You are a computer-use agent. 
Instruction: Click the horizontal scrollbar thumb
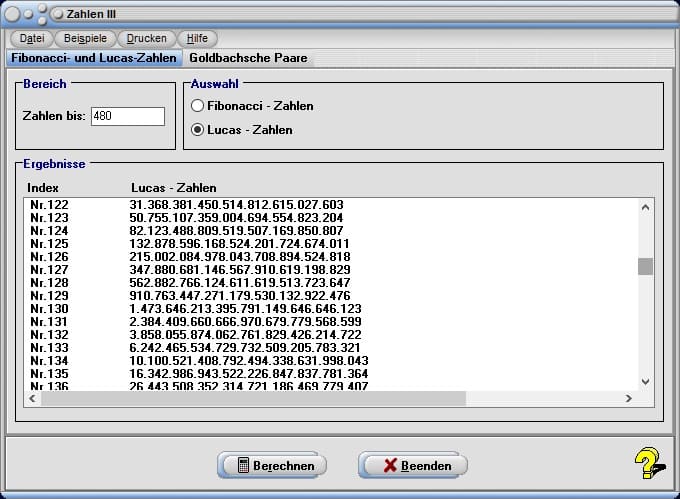pyautogui.click(x=253, y=398)
